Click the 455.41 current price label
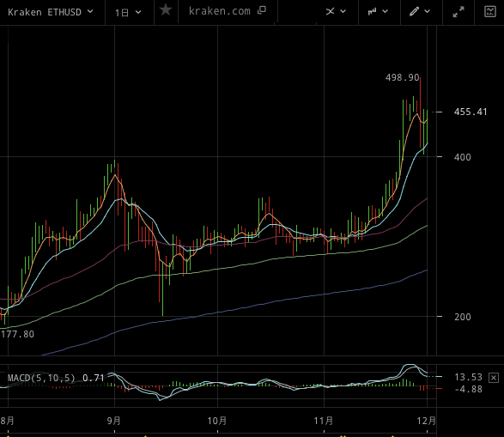This screenshot has height=437, width=504. click(471, 112)
